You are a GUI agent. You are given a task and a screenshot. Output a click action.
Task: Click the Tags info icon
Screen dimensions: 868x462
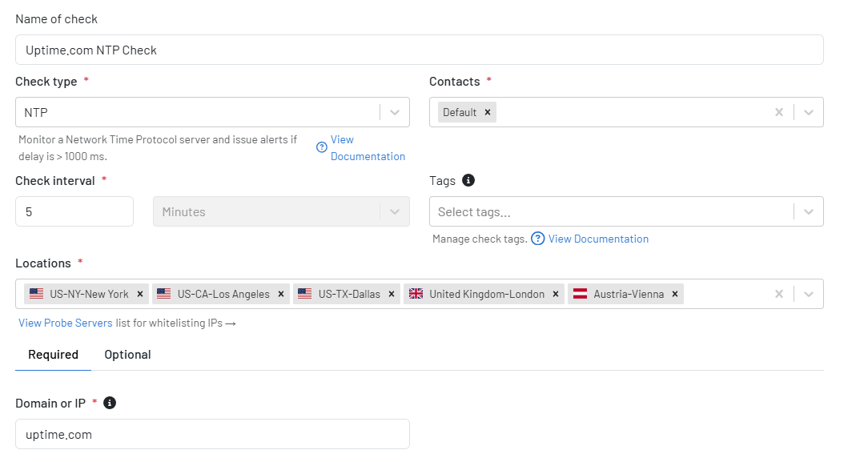click(468, 180)
